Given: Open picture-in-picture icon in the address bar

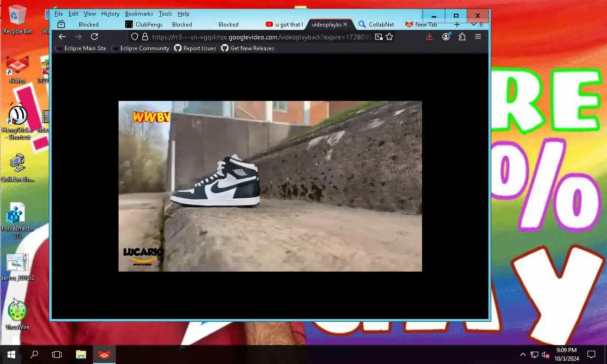Looking at the screenshot, I should (x=378, y=36).
